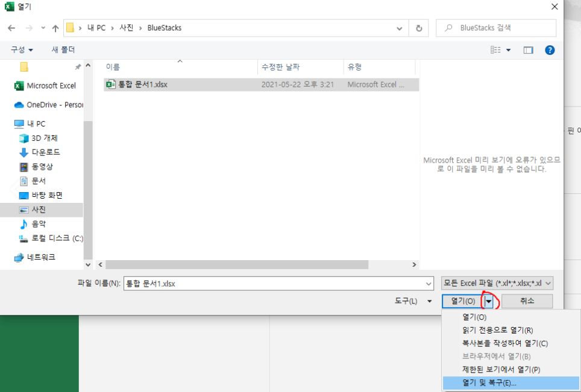This screenshot has width=581, height=392.
Task: Toggle the preview pane icon
Action: (x=528, y=50)
